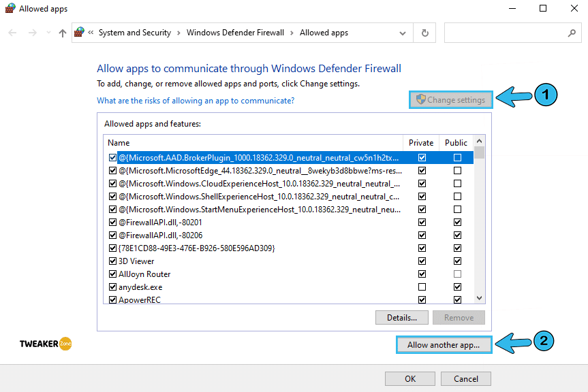Viewport: 588px width, 392px height.
Task: Select the Microsoft.Windows.CloudExperienceHost row
Action: click(x=289, y=184)
